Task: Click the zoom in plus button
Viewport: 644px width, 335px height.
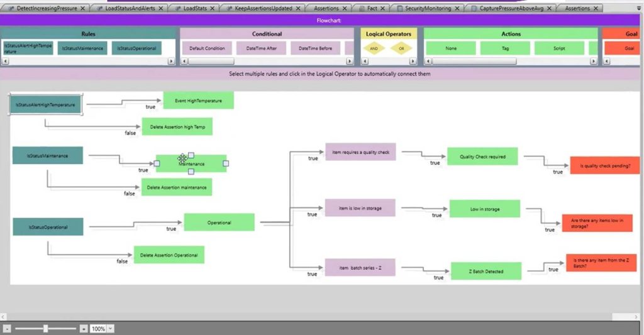Action: coord(84,329)
